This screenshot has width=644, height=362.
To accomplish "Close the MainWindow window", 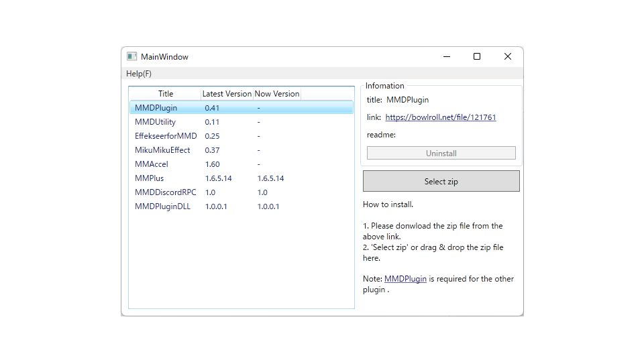I will (x=508, y=56).
